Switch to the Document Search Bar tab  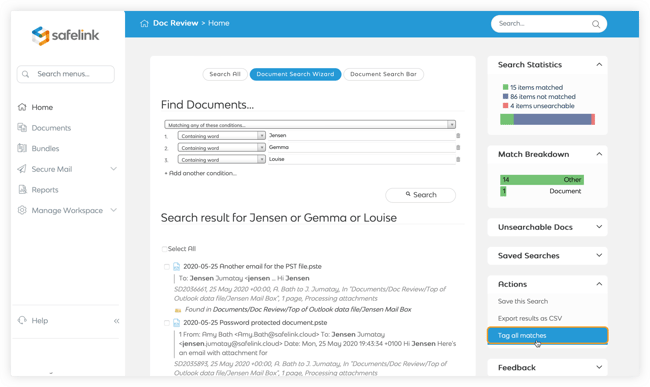(x=383, y=74)
